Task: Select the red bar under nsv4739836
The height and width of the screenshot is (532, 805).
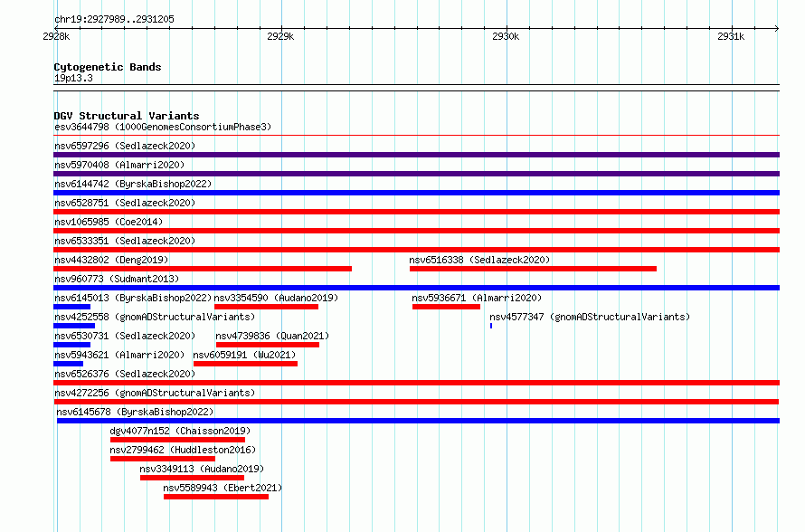Action: click(x=268, y=345)
